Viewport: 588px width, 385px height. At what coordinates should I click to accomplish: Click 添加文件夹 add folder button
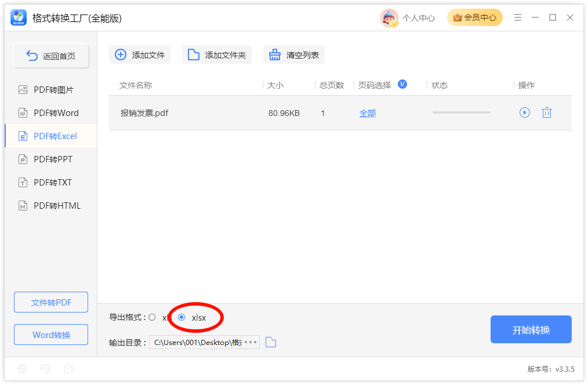click(x=217, y=55)
